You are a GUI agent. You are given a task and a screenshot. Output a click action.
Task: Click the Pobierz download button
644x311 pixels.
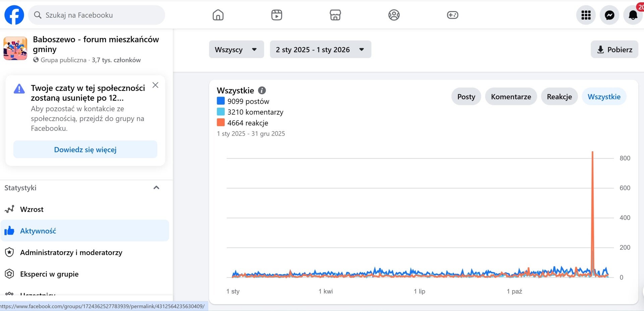[x=614, y=50]
